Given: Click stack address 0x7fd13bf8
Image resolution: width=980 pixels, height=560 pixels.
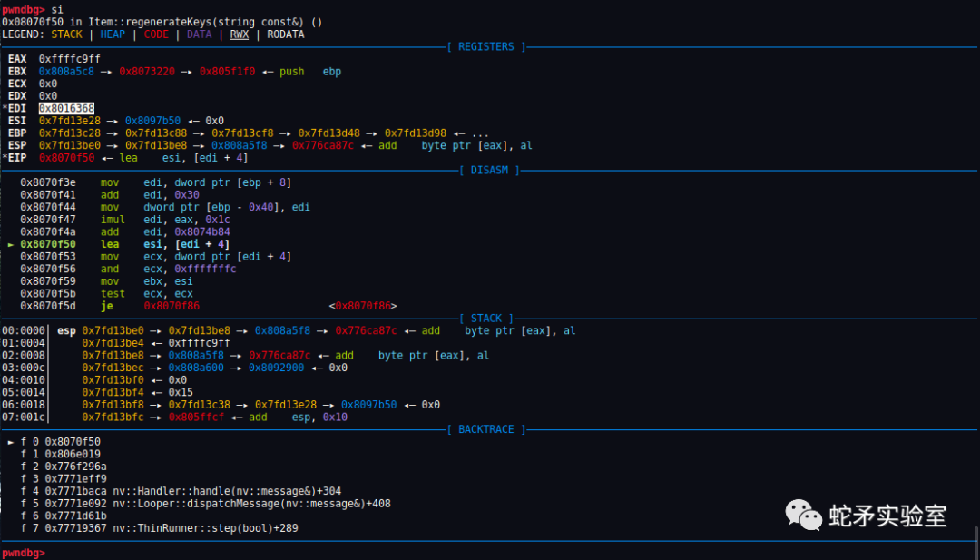Looking at the screenshot, I should 113,405.
